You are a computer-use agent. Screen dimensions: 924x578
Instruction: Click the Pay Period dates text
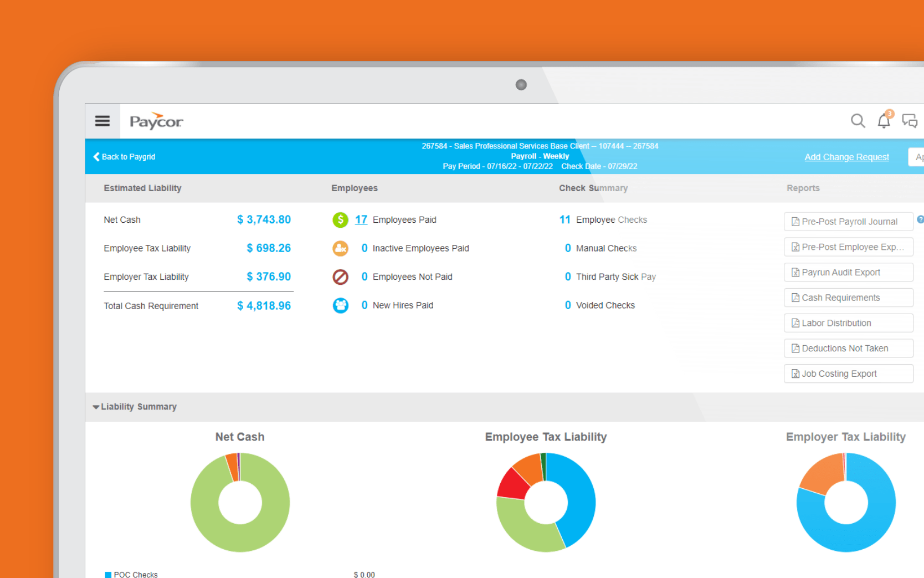click(497, 166)
